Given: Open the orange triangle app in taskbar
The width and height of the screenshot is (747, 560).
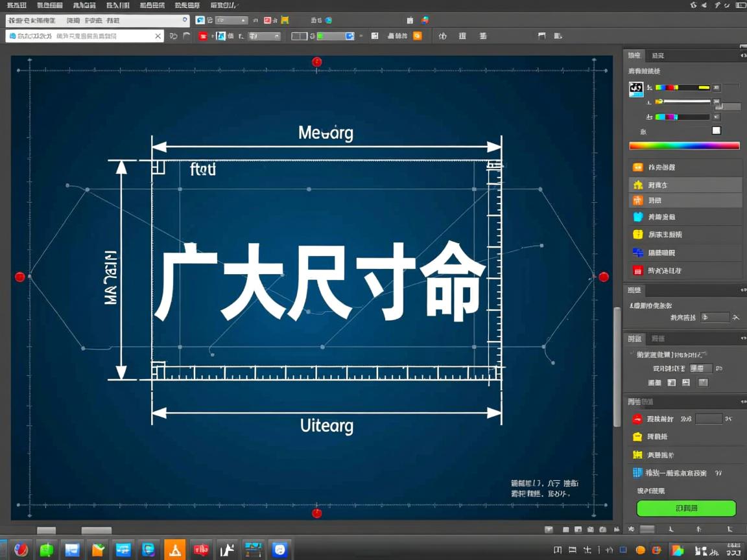Looking at the screenshot, I should coord(175,550).
